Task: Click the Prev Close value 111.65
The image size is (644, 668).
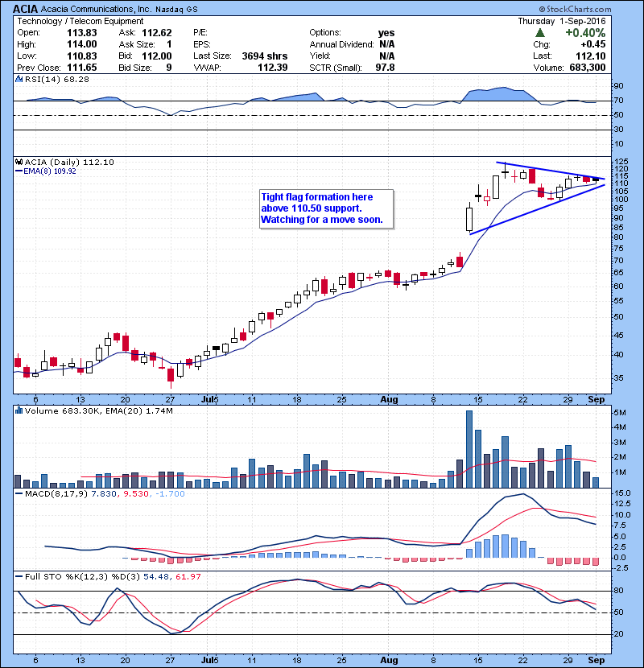Action: point(82,68)
